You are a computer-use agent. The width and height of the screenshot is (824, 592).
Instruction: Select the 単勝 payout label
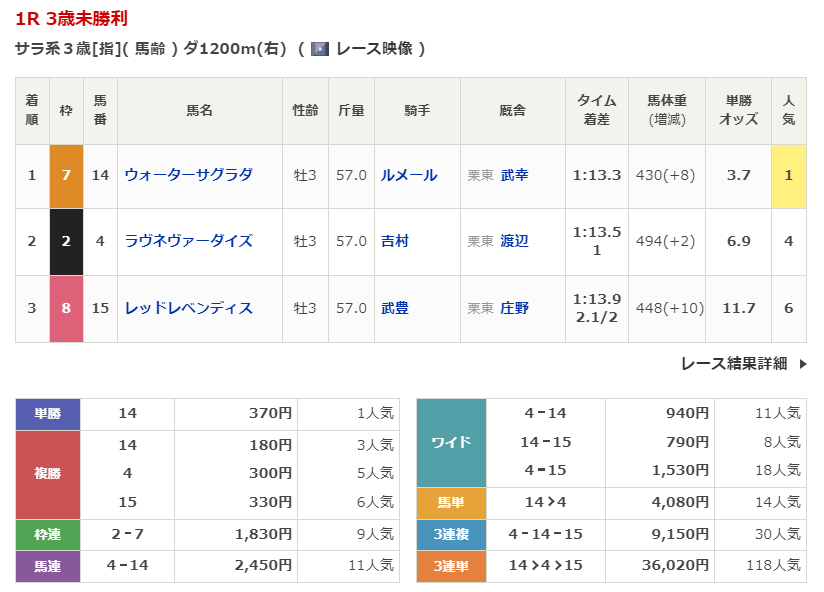(x=47, y=413)
